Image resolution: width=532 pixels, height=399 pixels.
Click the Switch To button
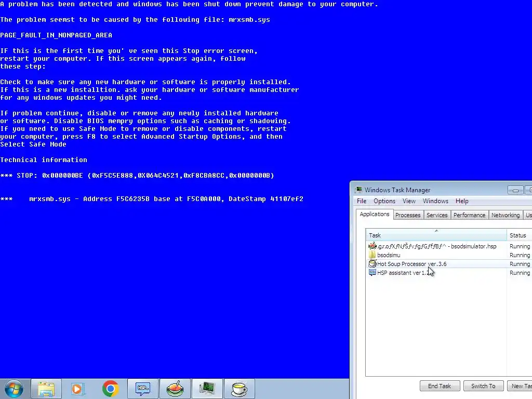click(483, 386)
